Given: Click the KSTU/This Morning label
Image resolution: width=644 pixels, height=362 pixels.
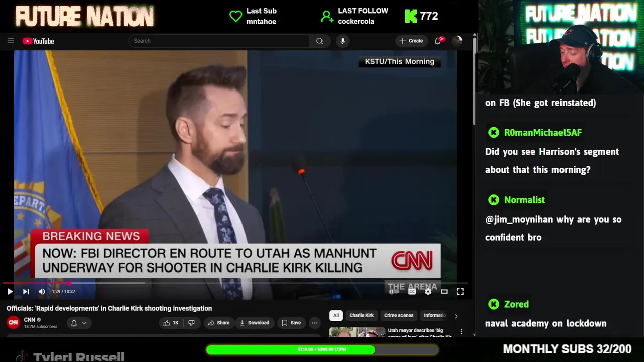Looking at the screenshot, I should pyautogui.click(x=399, y=61).
